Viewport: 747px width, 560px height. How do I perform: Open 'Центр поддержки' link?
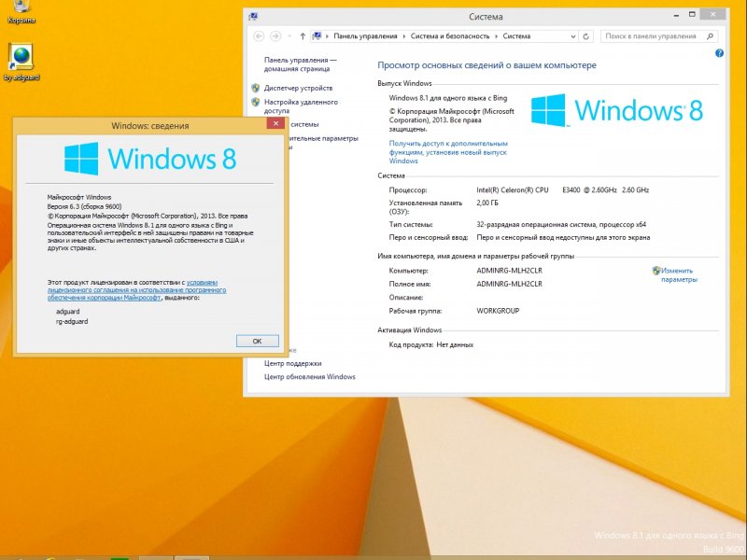[293, 363]
